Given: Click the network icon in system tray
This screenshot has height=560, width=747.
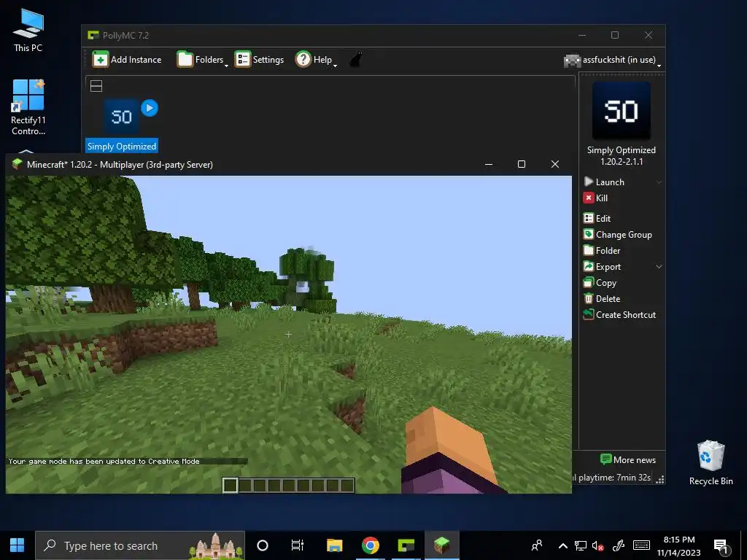Looking at the screenshot, I should tap(580, 545).
